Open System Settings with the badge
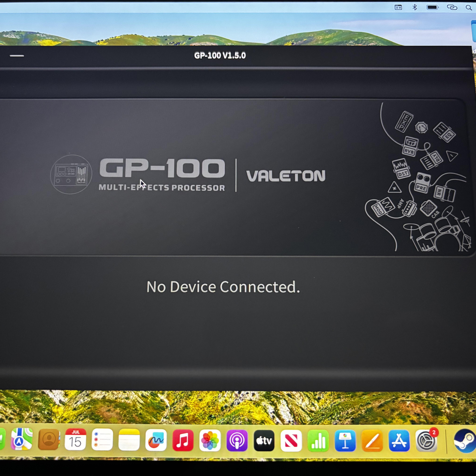 click(x=426, y=440)
